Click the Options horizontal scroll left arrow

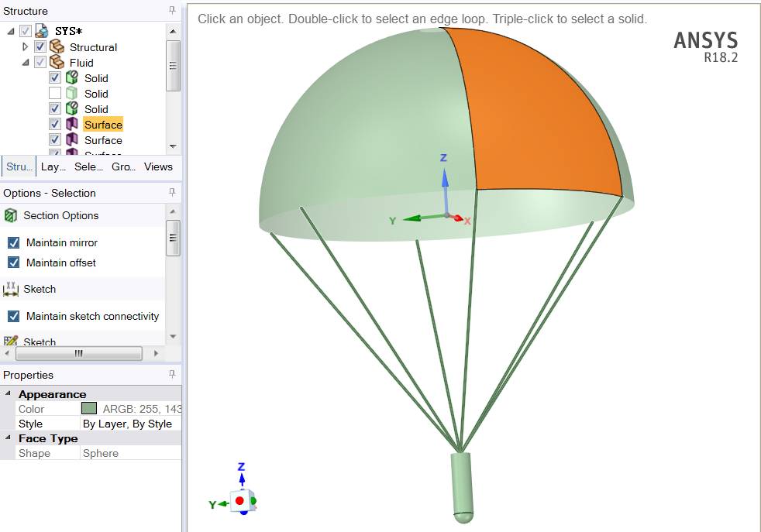click(7, 354)
